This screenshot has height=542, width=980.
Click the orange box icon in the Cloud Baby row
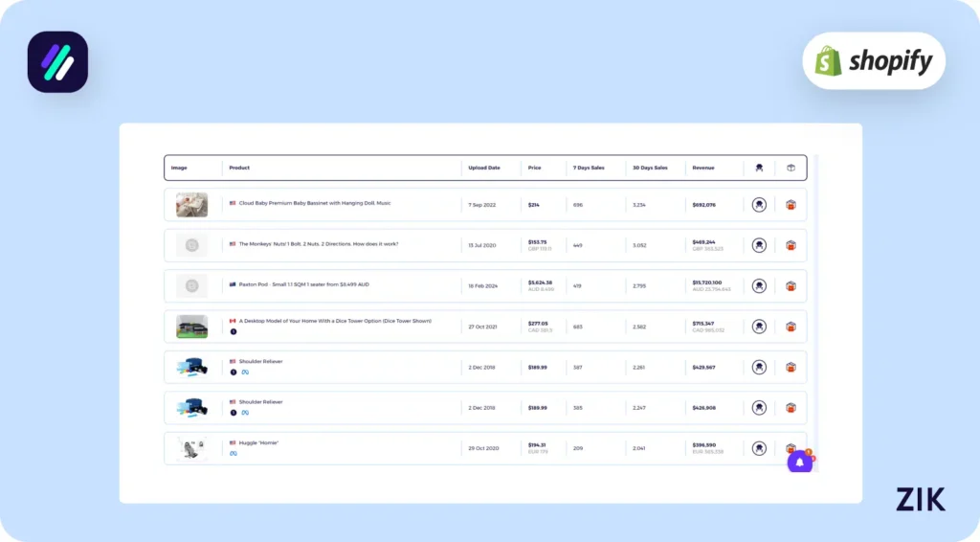coord(791,205)
